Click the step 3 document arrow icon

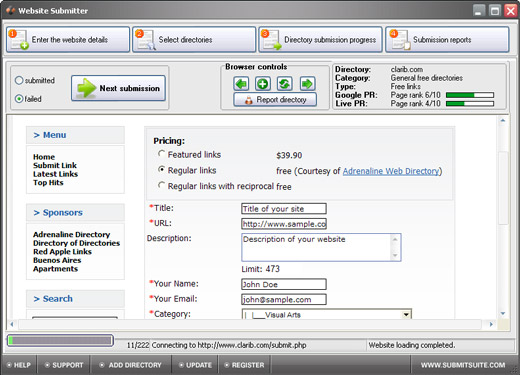[x=271, y=40]
